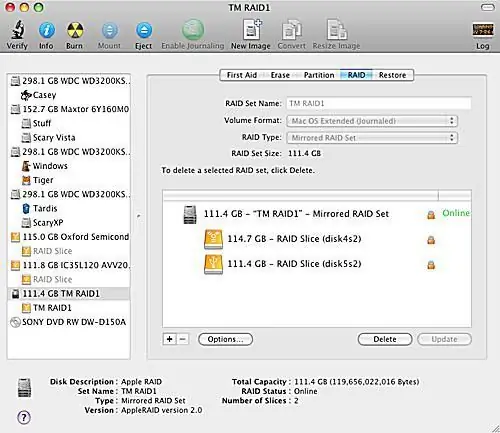Click the Delete button
The width and height of the screenshot is (500, 433).
pyautogui.click(x=385, y=339)
